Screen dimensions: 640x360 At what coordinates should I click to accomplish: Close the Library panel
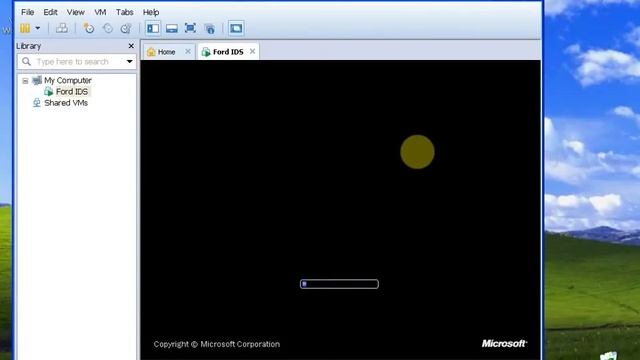click(x=131, y=46)
